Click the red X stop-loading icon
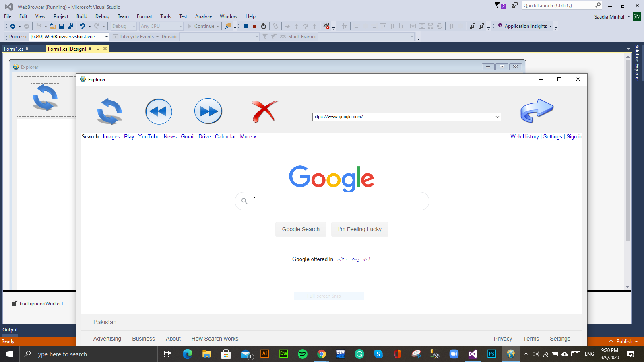 click(264, 111)
